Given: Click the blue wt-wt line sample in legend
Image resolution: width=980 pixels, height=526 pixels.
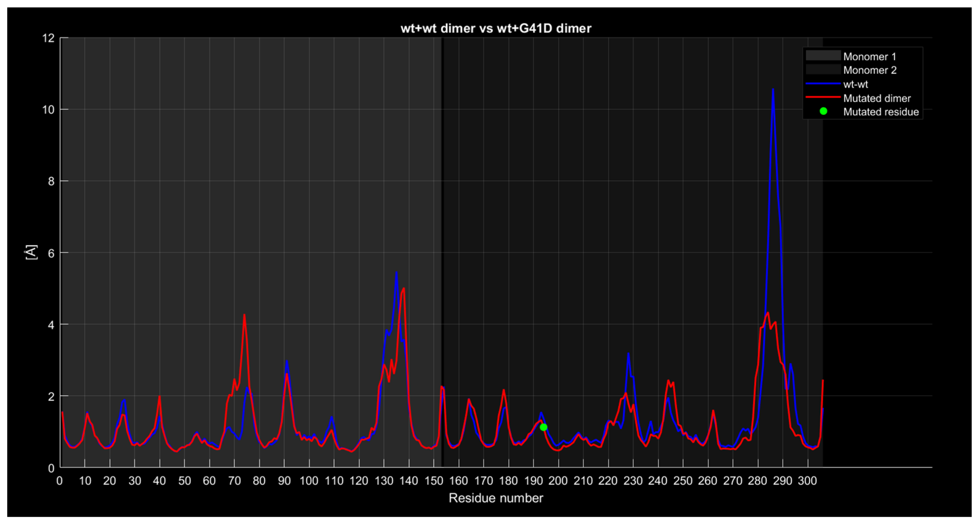Looking at the screenshot, I should [823, 84].
